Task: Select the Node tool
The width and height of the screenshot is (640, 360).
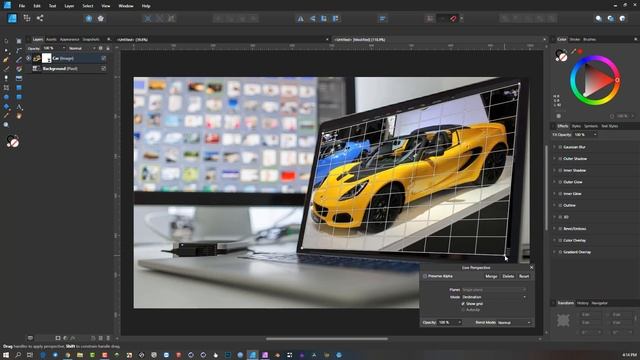Action: point(6,51)
